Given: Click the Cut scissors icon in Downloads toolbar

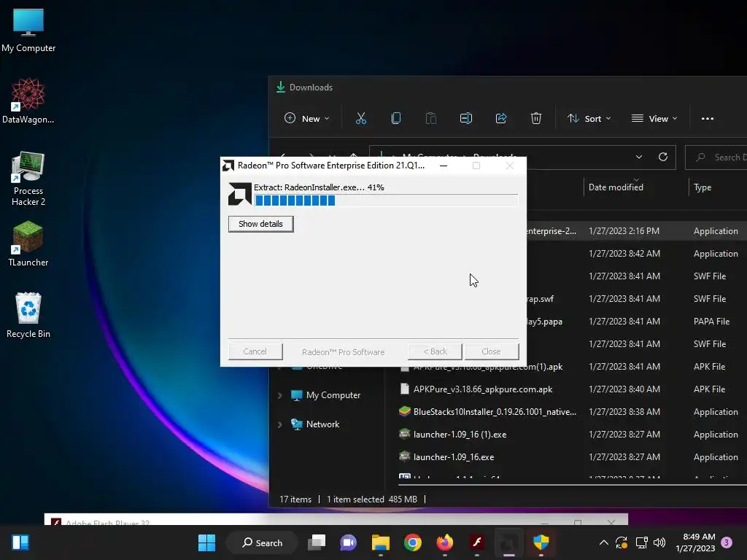Looking at the screenshot, I should (x=361, y=119).
